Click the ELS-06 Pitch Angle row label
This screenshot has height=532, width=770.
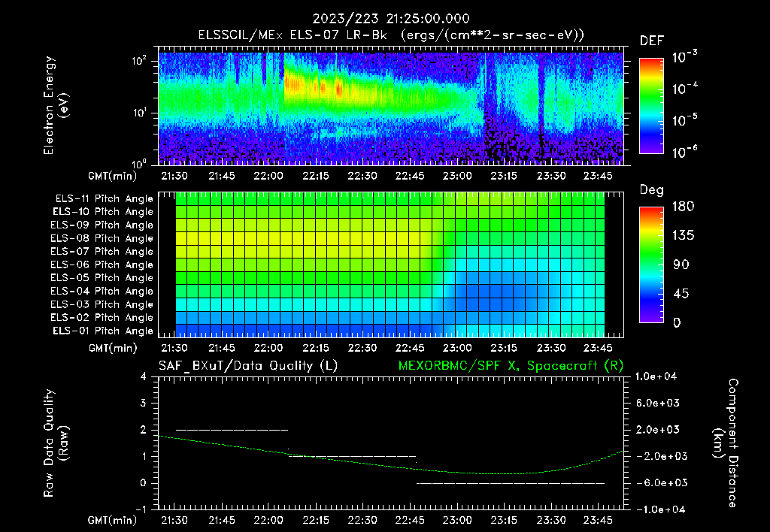tap(102, 265)
